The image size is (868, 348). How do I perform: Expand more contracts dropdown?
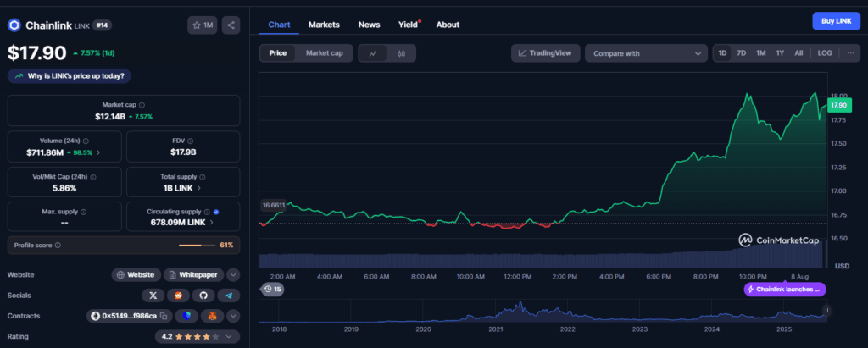click(x=233, y=316)
